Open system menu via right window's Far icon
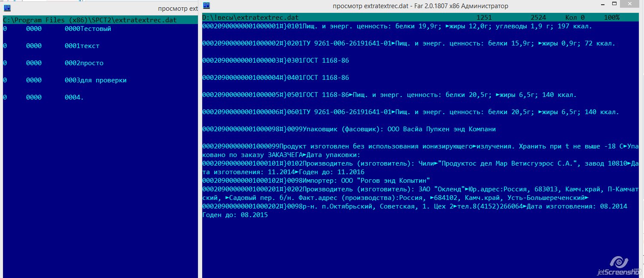Screen dimensions: 644x278 coord(207,6)
